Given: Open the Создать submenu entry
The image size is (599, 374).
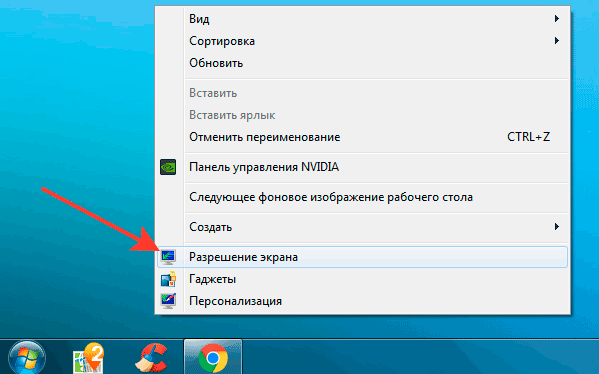Looking at the screenshot, I should 362,227.
